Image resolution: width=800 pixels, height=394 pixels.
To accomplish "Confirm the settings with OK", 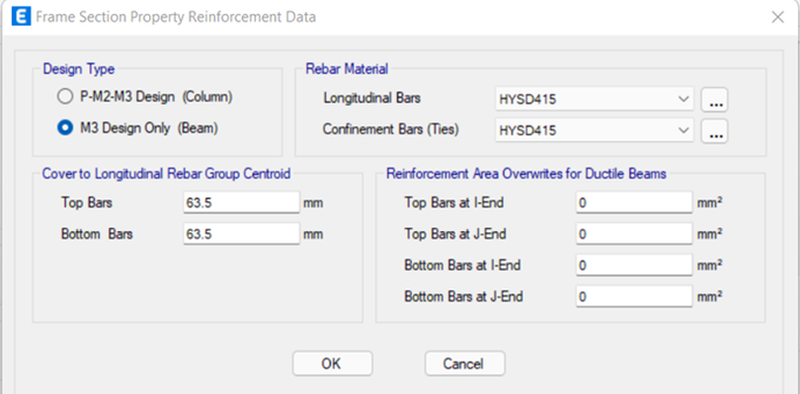I will [x=332, y=363].
